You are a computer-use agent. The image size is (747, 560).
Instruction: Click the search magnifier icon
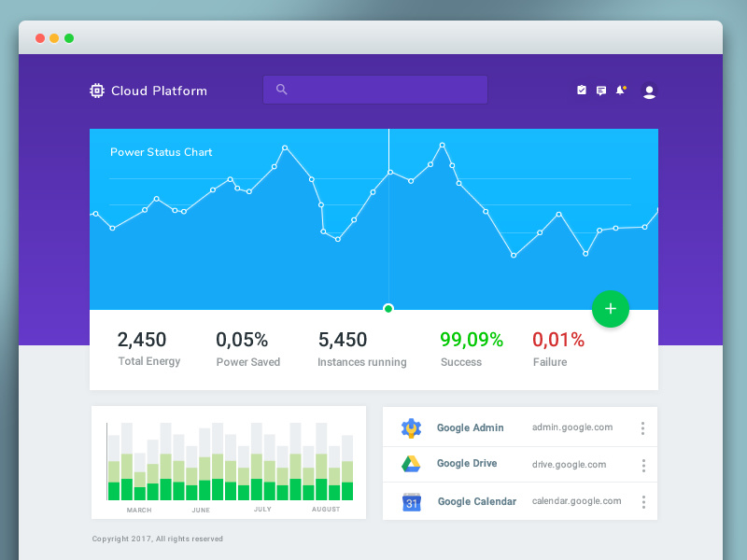point(281,89)
